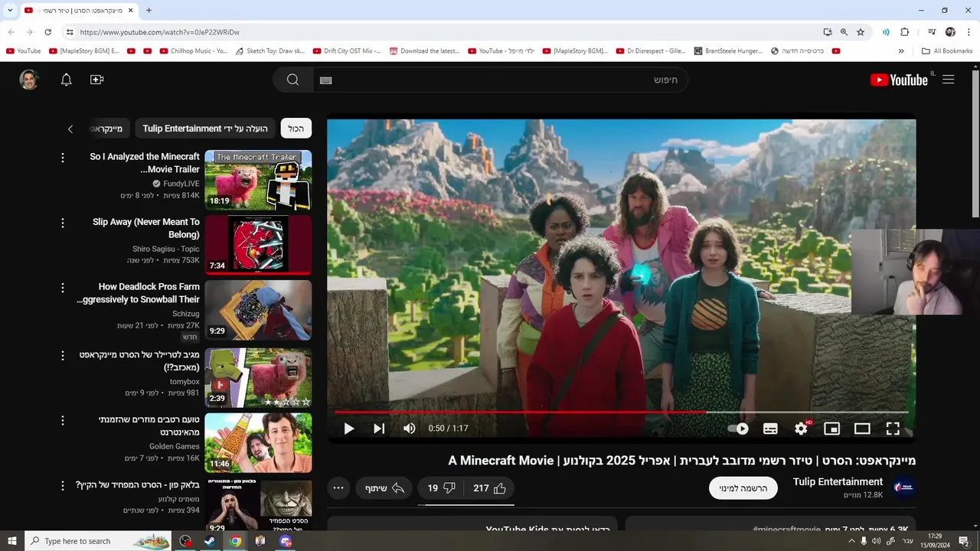The height and width of the screenshot is (551, 980).
Task: Switch to theater mode
Action: (862, 429)
